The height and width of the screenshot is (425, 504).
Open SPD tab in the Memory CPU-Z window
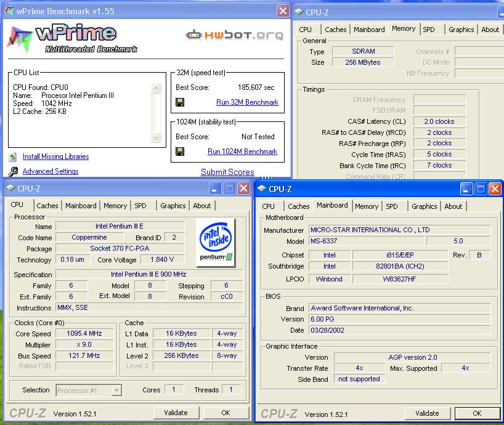tap(429, 30)
